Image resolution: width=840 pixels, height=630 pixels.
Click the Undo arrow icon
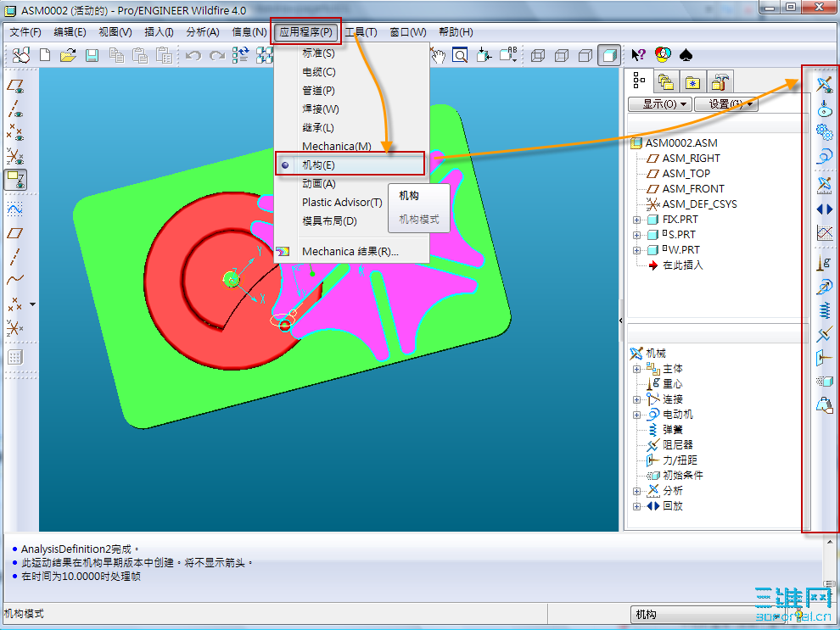coord(193,55)
